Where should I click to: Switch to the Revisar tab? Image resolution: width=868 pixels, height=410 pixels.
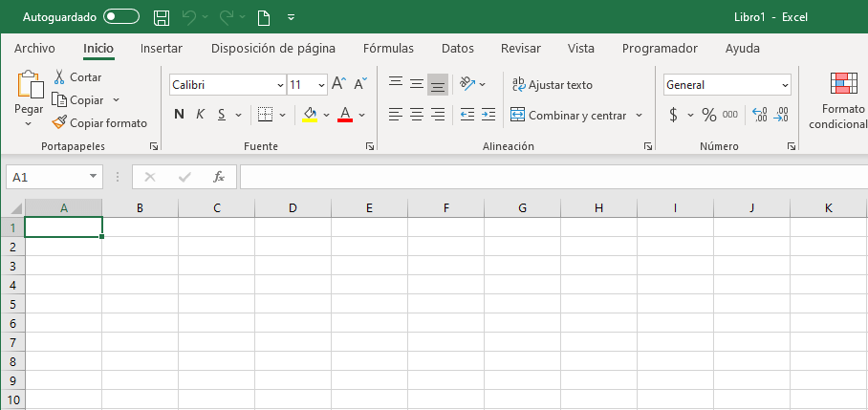(520, 49)
